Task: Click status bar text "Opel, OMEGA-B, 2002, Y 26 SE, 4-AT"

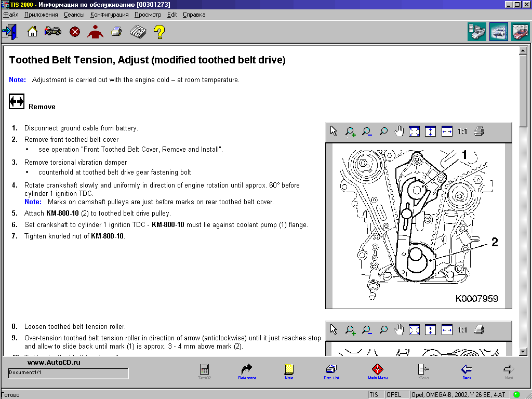Action: 458,395
